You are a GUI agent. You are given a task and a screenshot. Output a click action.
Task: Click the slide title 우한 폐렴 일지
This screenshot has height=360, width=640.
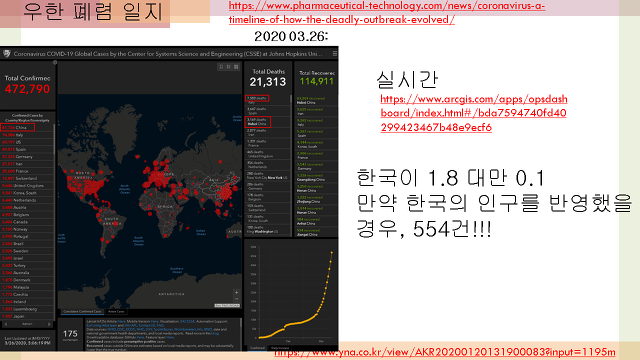pyautogui.click(x=93, y=12)
